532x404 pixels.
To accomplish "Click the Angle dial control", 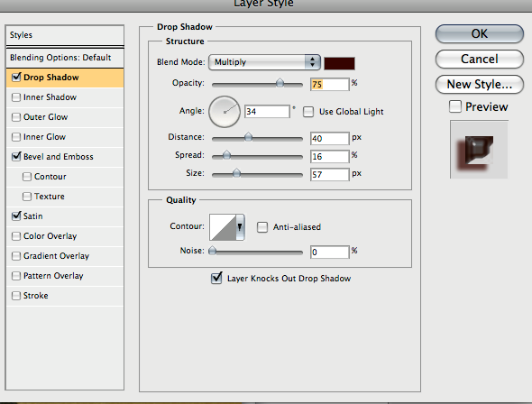I will tap(225, 112).
